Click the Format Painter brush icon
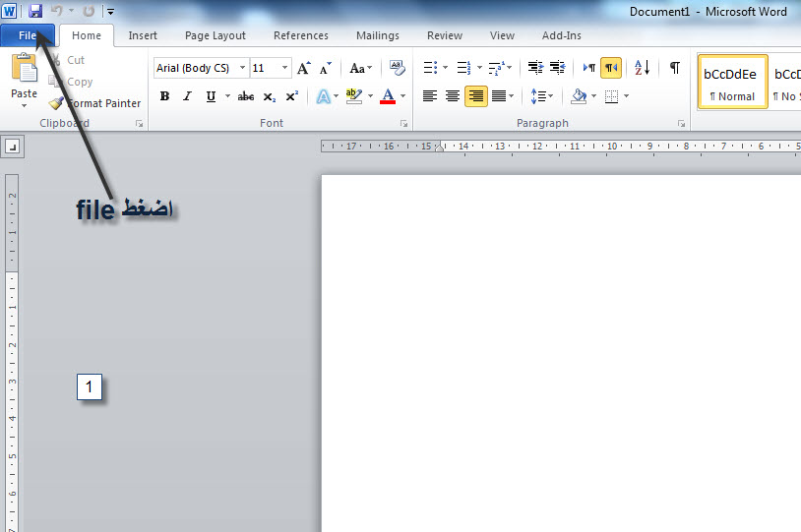This screenshot has width=801, height=532. 56,103
